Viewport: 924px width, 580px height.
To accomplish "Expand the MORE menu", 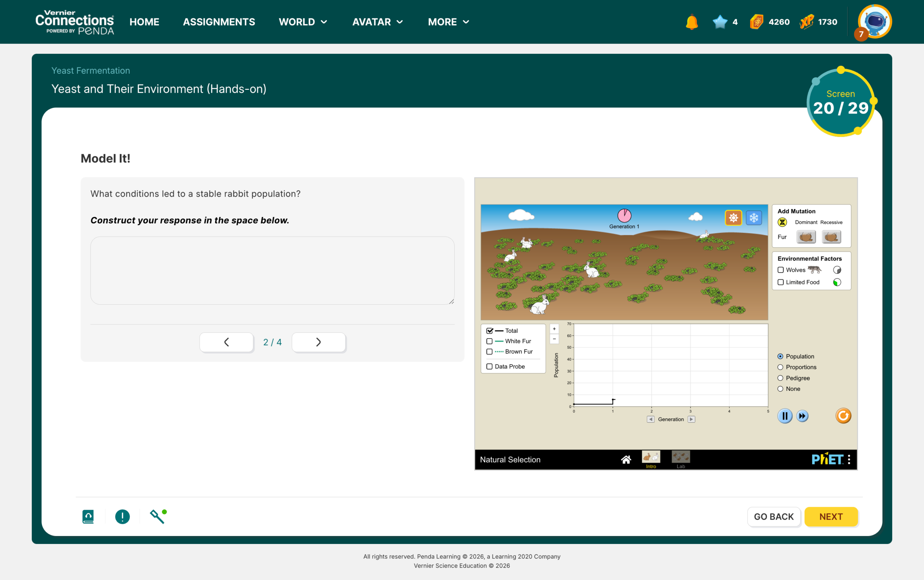I will click(448, 22).
